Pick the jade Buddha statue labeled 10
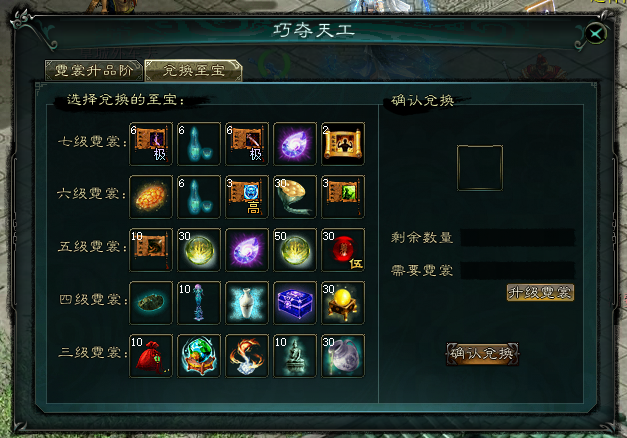The height and width of the screenshot is (438, 627). coord(295,356)
